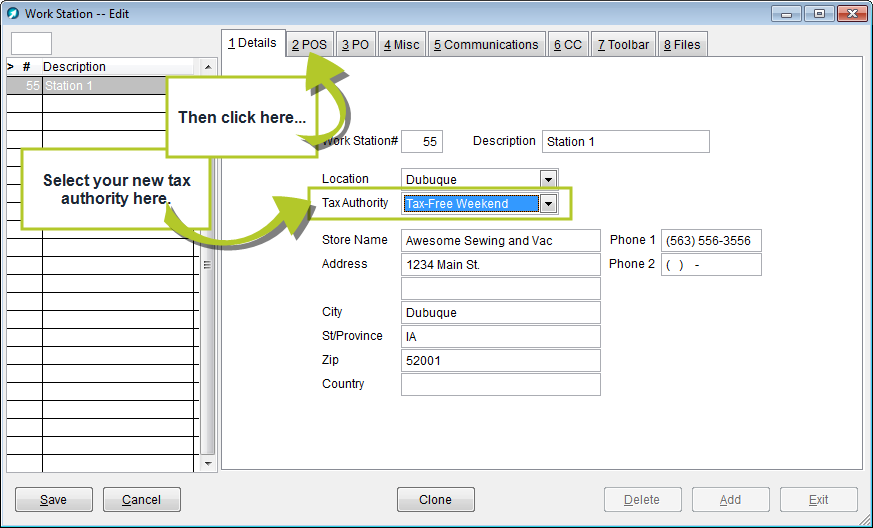
Task: Open the Location dropdown arrow
Action: [x=547, y=180]
